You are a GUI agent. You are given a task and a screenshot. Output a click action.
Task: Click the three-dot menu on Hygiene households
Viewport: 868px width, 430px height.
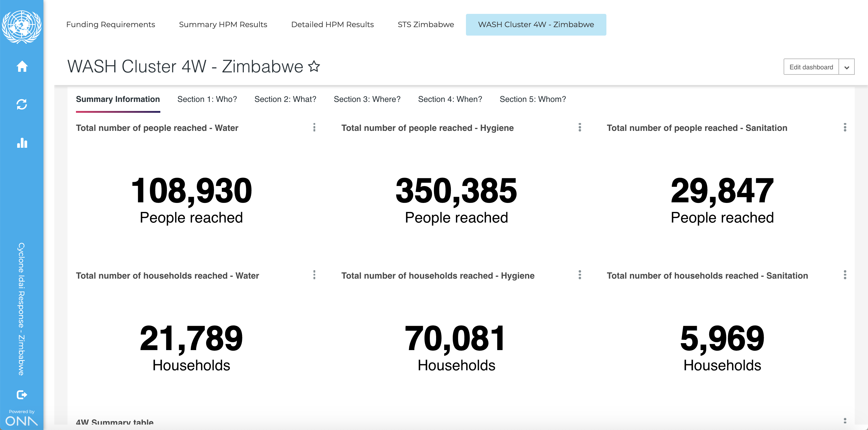pos(580,275)
